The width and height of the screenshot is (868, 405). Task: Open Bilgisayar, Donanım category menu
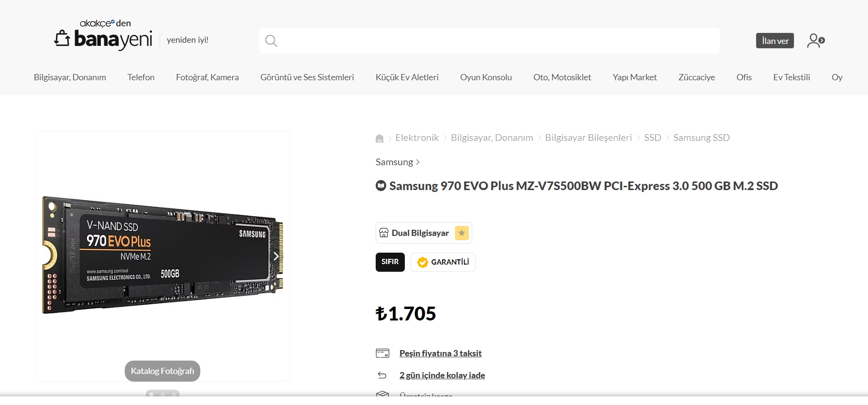[x=70, y=77]
